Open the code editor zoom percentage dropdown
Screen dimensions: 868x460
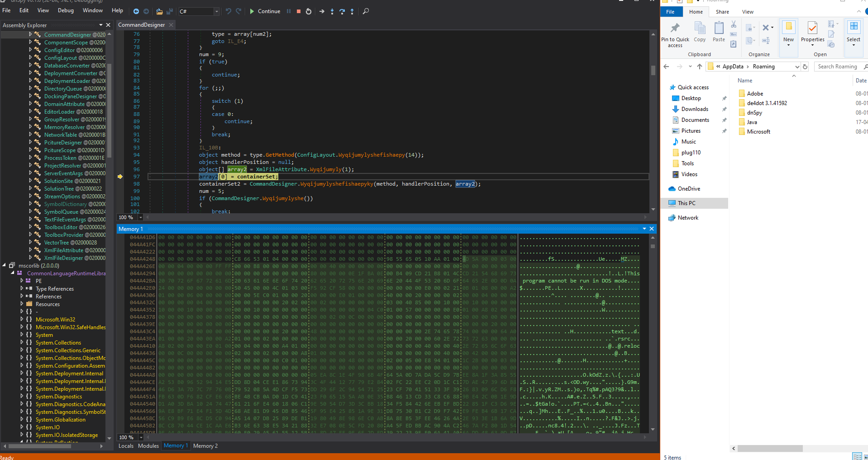pyautogui.click(x=140, y=217)
